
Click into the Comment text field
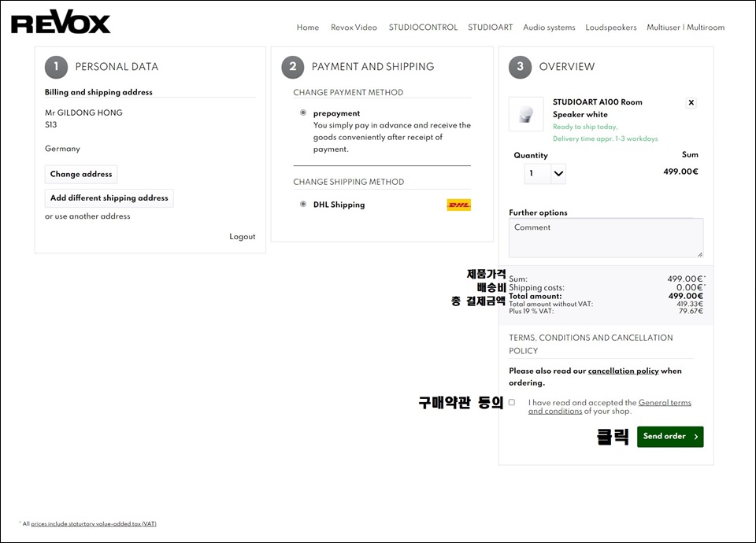606,238
